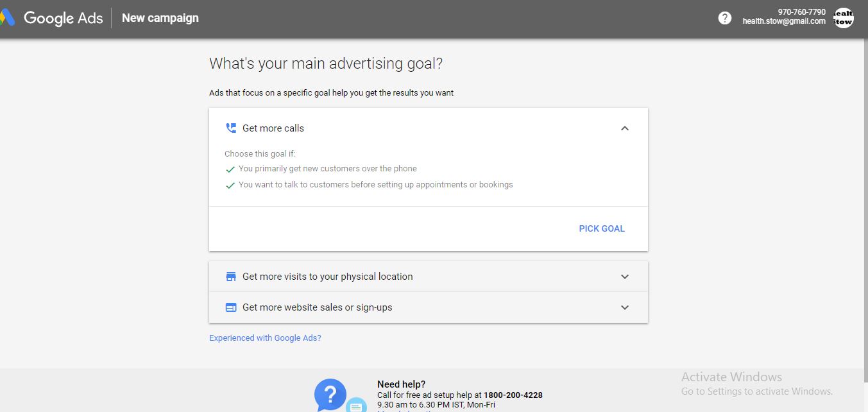
Task: Click the New campaign title in header
Action: pyautogui.click(x=160, y=18)
